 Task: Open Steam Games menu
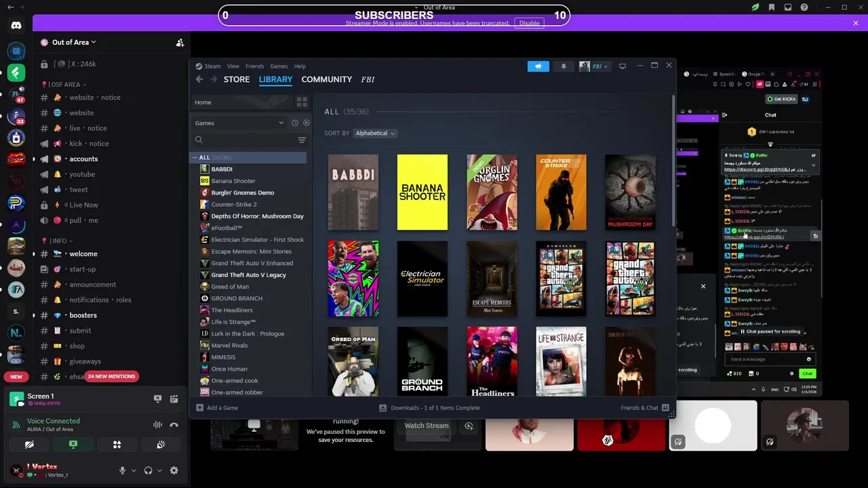(x=279, y=66)
